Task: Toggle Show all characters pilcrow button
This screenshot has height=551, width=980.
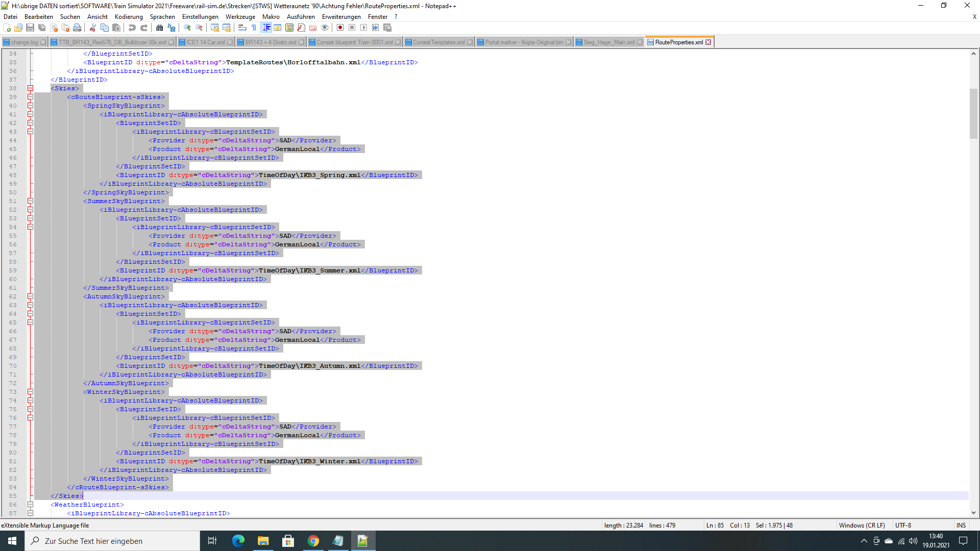Action: pyautogui.click(x=254, y=28)
